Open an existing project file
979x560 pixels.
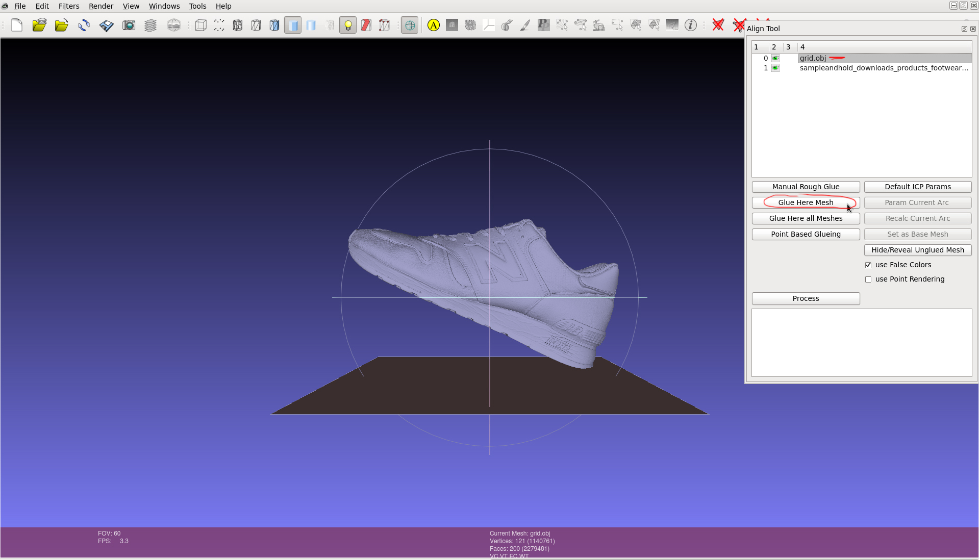(x=39, y=25)
